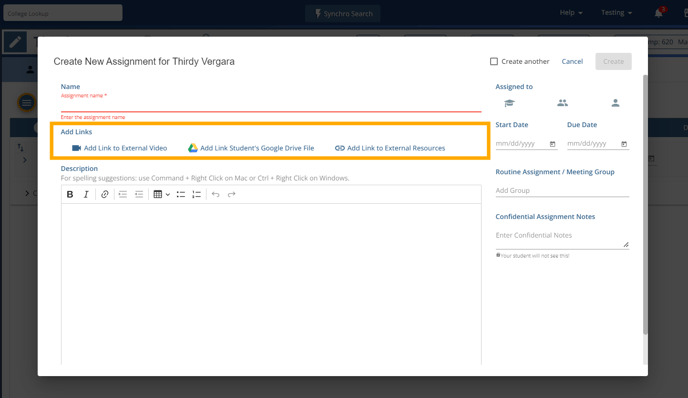This screenshot has width=688, height=398.
Task: Insert bulleted list in description
Action: (181, 194)
